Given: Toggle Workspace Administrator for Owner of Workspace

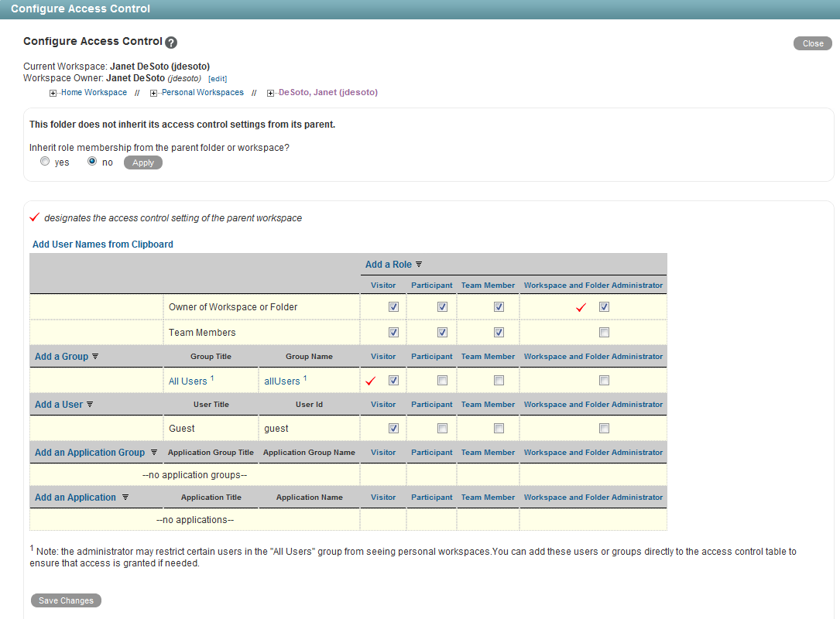Looking at the screenshot, I should point(605,306).
